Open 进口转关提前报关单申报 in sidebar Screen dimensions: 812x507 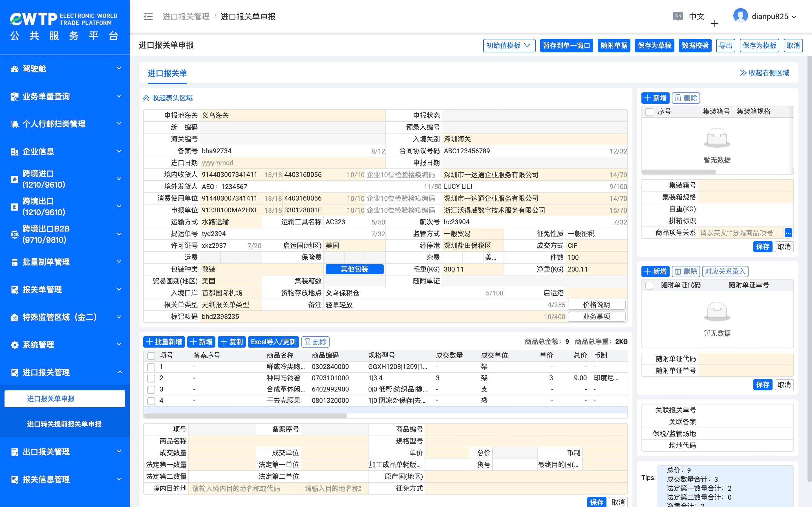pyautogui.click(x=64, y=424)
